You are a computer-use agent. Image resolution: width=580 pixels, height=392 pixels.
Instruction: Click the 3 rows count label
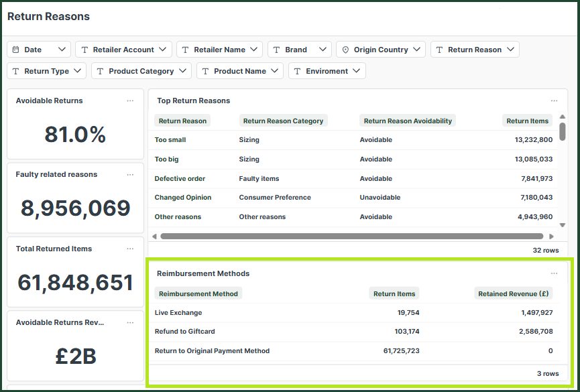click(x=548, y=373)
